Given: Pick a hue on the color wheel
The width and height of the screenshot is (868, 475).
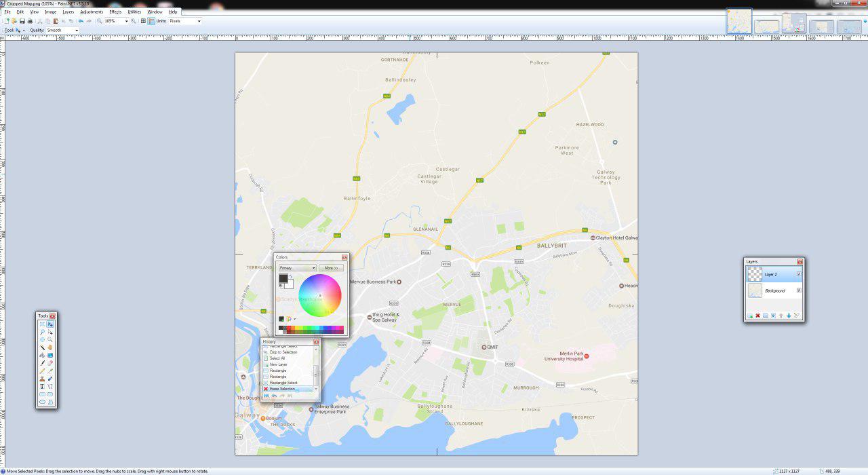Looking at the screenshot, I should pyautogui.click(x=320, y=295).
